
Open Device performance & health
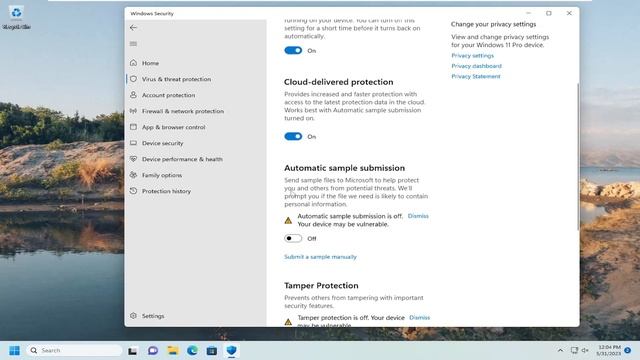[182, 159]
